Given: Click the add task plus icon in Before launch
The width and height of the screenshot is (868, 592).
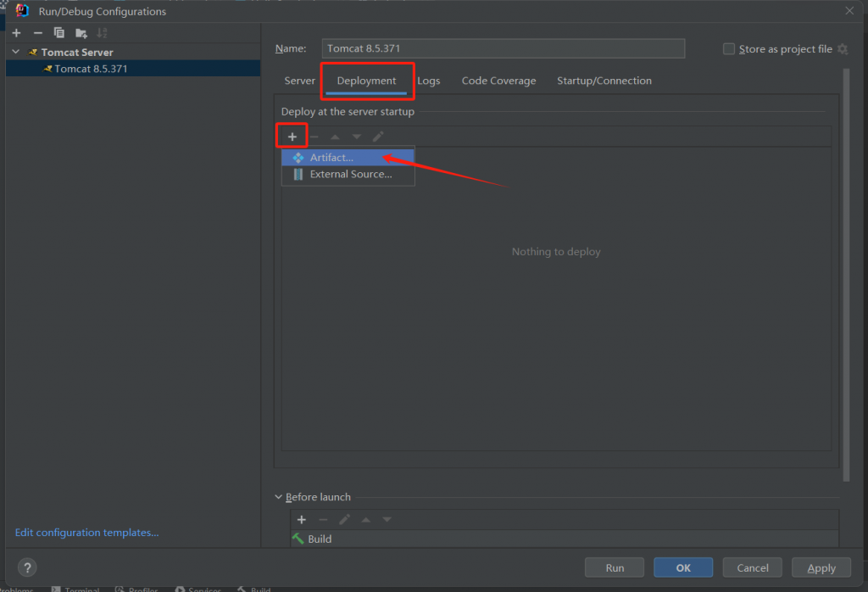Looking at the screenshot, I should tap(301, 519).
